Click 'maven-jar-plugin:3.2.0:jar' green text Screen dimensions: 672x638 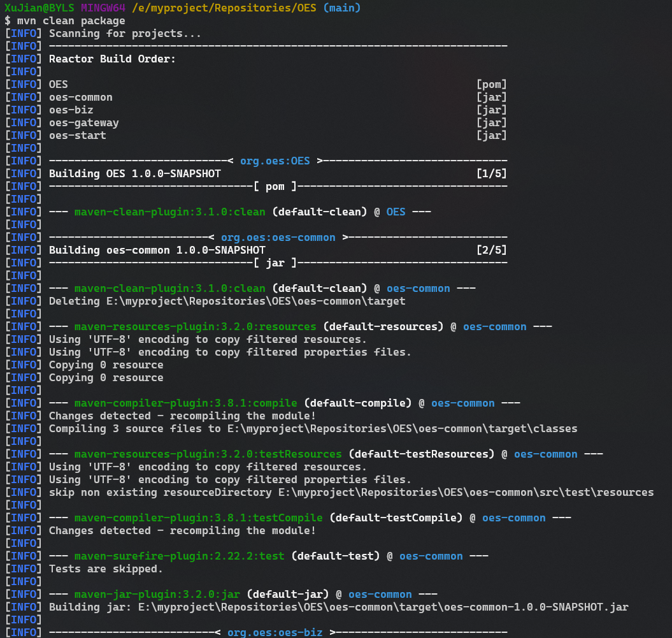coord(157,594)
